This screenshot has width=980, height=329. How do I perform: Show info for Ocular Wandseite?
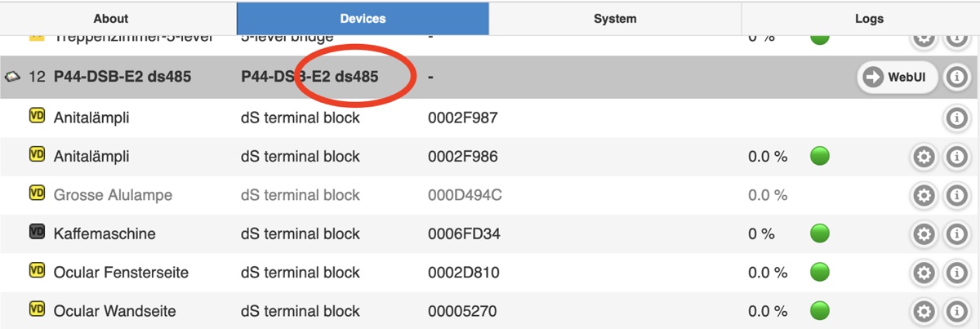[955, 311]
